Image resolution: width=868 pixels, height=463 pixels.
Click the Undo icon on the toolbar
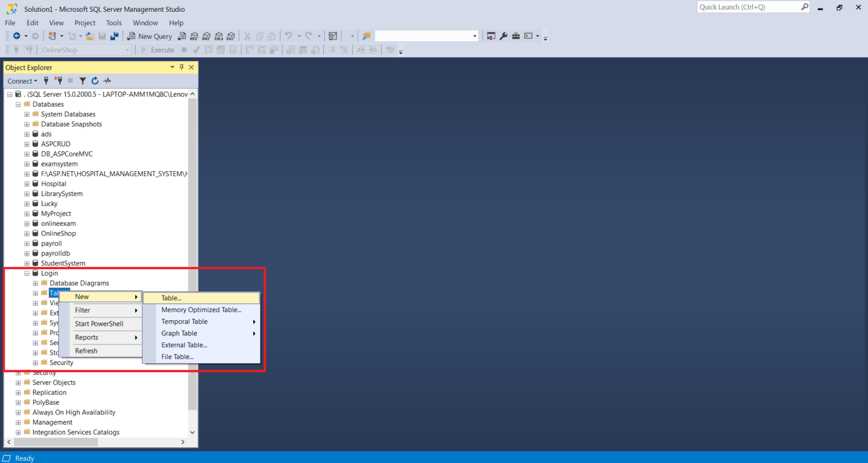click(288, 36)
